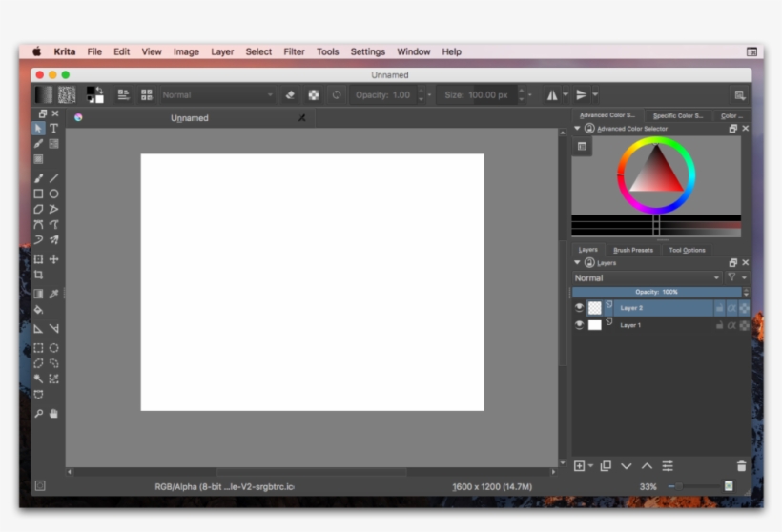Select the Transform tool
This screenshot has width=782, height=532.
tap(38, 258)
